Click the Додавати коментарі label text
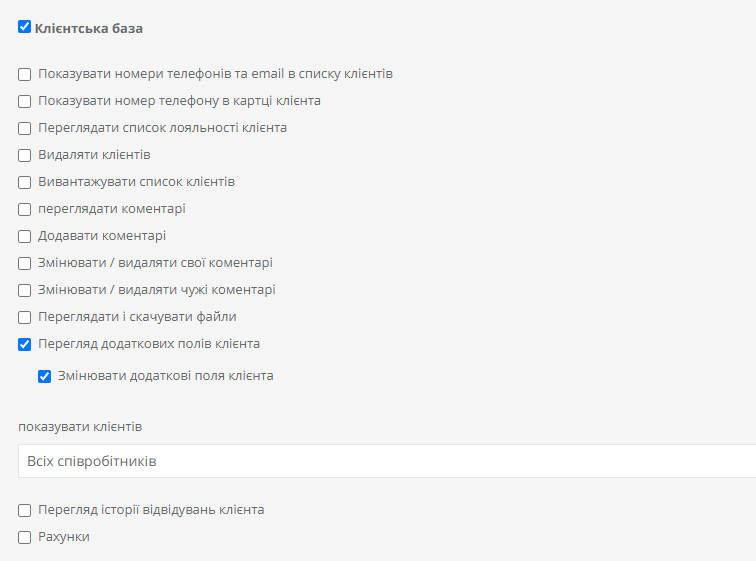 [102, 236]
